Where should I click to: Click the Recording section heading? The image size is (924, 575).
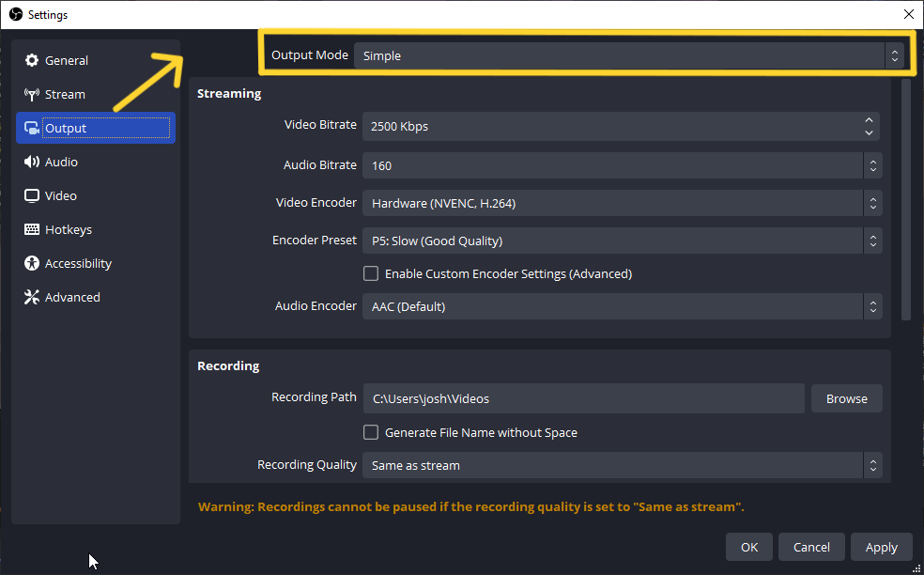click(228, 365)
